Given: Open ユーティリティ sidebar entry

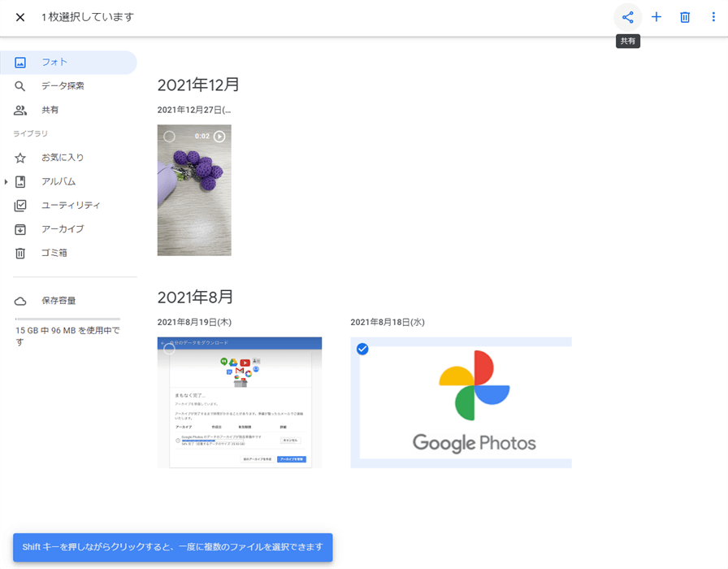Looking at the screenshot, I should [x=69, y=206].
